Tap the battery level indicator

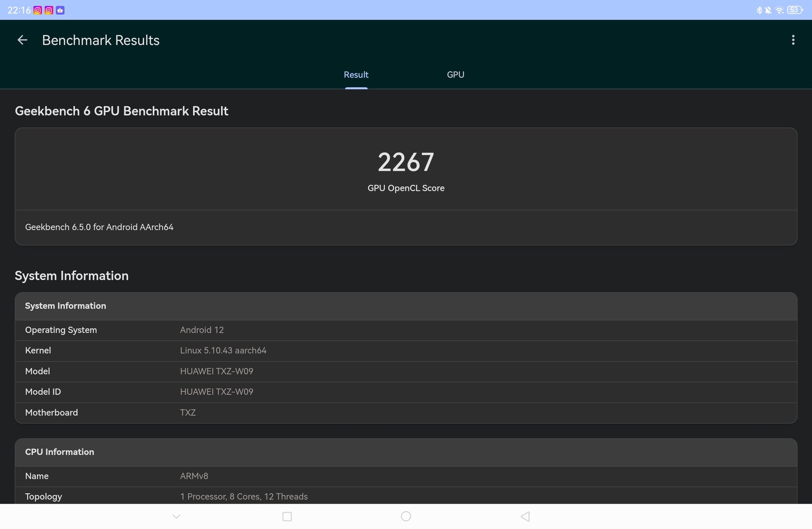tap(795, 10)
